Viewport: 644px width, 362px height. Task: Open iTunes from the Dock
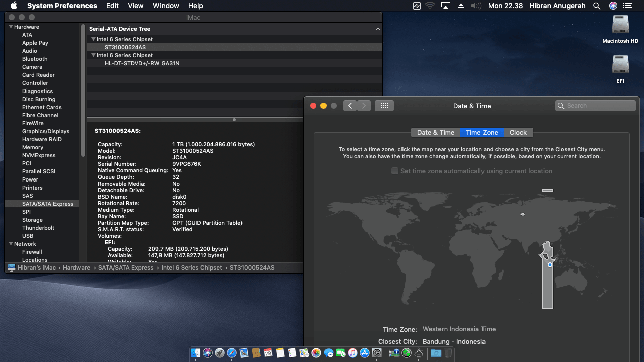click(x=353, y=353)
